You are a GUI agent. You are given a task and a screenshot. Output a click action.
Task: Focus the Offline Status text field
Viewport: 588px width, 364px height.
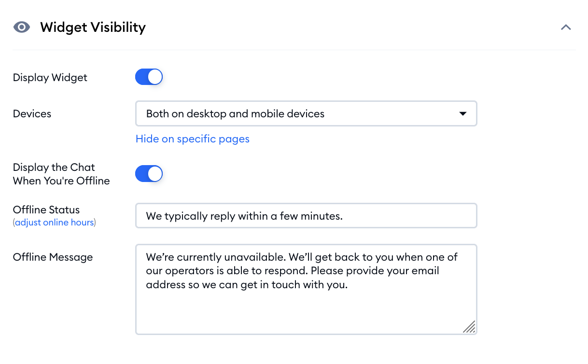[x=306, y=216]
